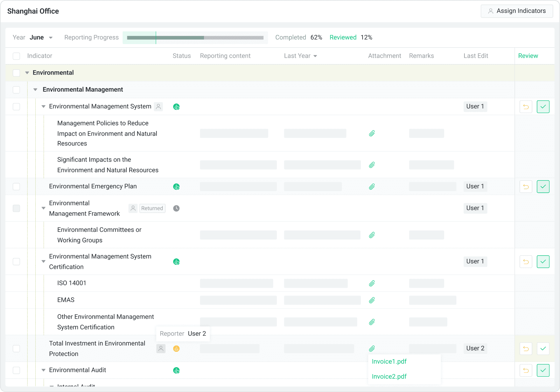Viewport: 560px width, 392px height.
Task: Click the clock pending status icon
Action: [x=176, y=208]
